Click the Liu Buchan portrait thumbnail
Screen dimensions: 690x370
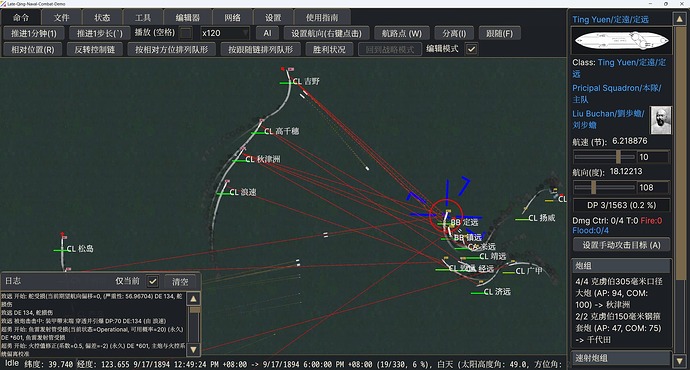661,120
